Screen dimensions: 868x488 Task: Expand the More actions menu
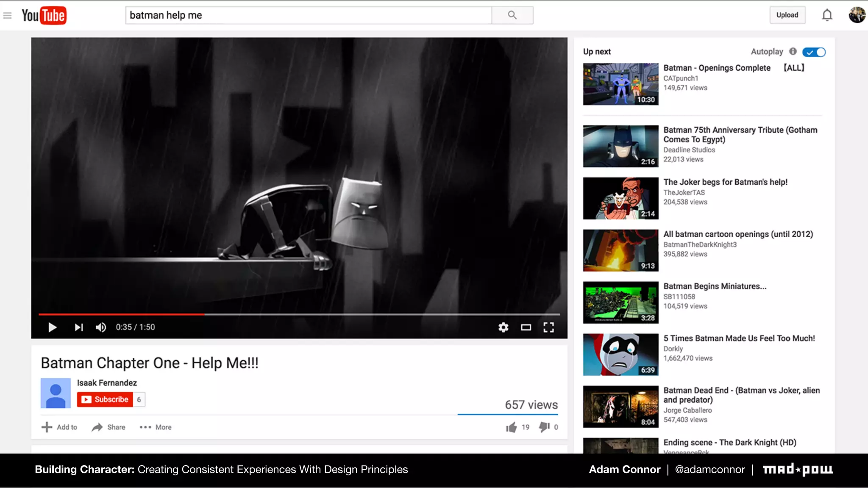coord(156,427)
